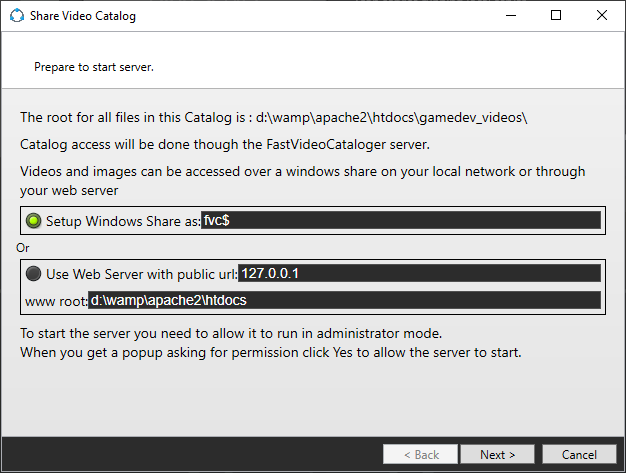Click the 'Setup Windows Share as' label
The height and width of the screenshot is (473, 626).
[122, 221]
